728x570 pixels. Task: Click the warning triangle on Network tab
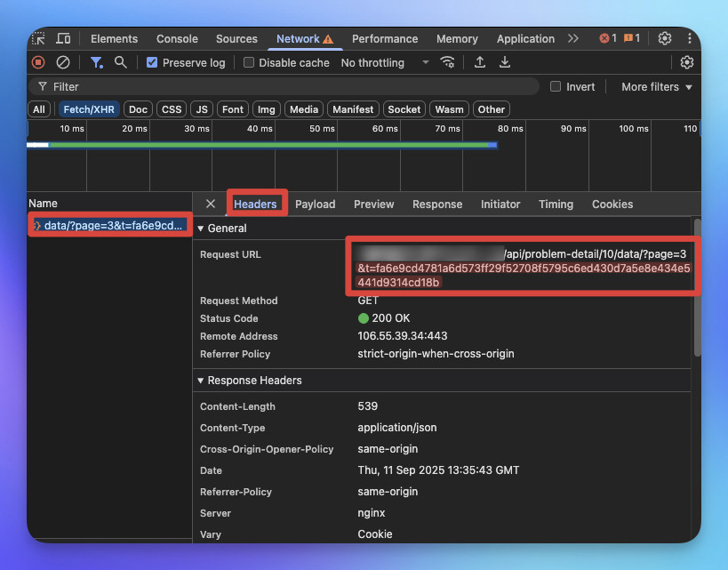328,39
